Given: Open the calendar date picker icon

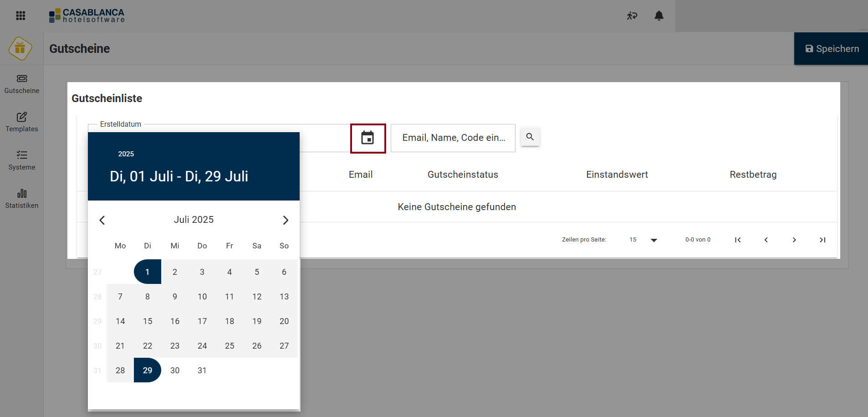Looking at the screenshot, I should 368,138.
